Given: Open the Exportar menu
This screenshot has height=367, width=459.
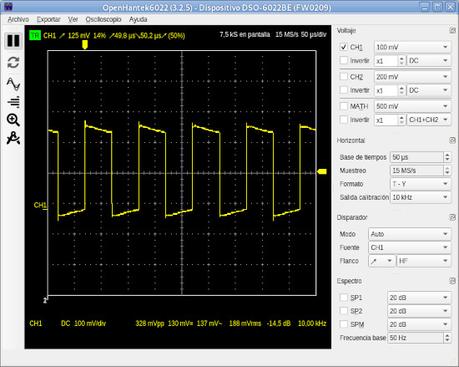Looking at the screenshot, I should (x=49, y=19).
